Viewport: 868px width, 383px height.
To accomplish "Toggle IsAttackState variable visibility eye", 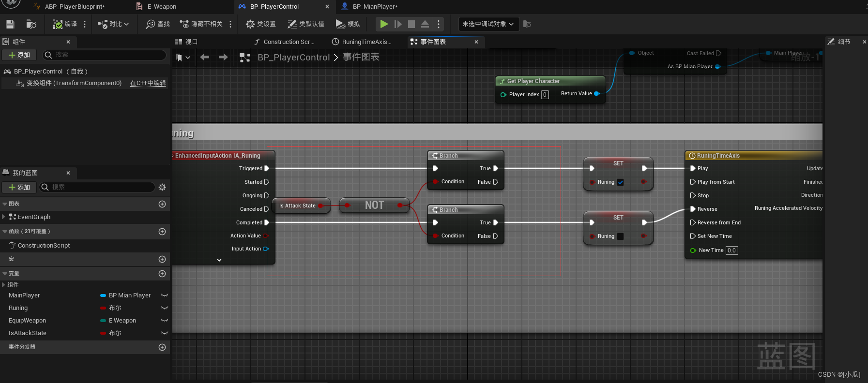I will click(165, 333).
